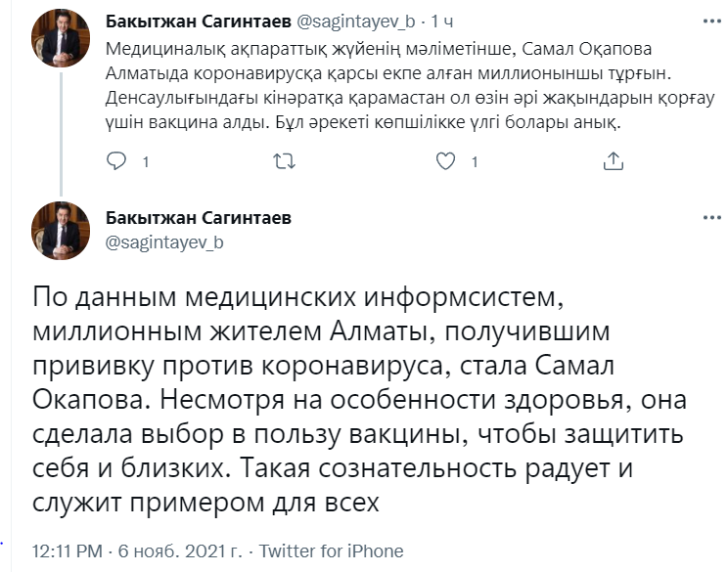Viewport: 728px width, 572px height.
Task: Click author name in the second tweet
Action: click(198, 218)
